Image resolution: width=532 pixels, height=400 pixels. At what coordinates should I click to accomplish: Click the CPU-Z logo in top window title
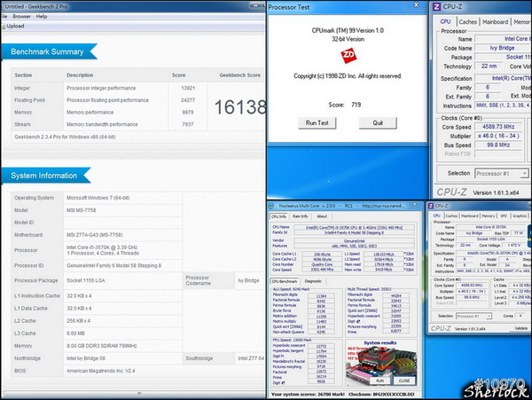click(x=435, y=7)
